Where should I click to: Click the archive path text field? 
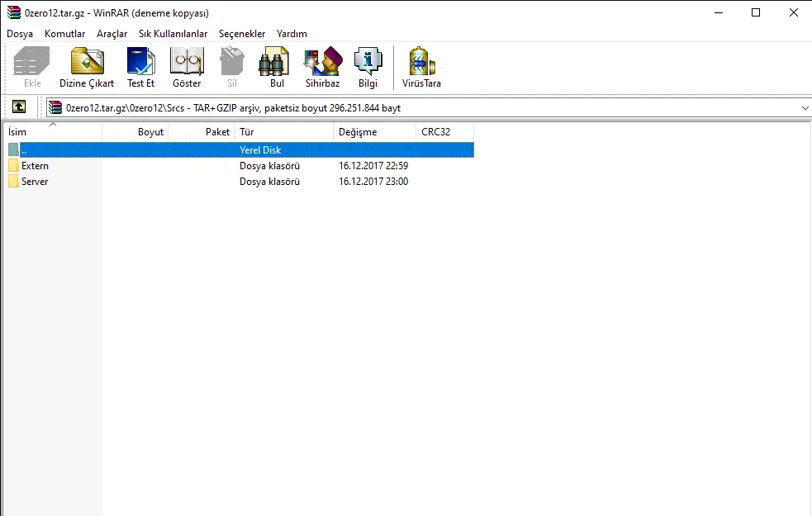[x=429, y=107]
